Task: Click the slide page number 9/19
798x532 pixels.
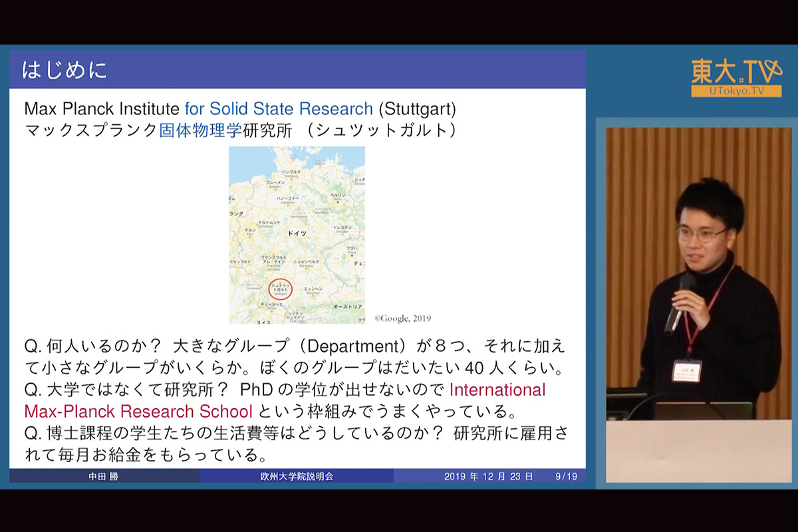Action: [x=566, y=477]
